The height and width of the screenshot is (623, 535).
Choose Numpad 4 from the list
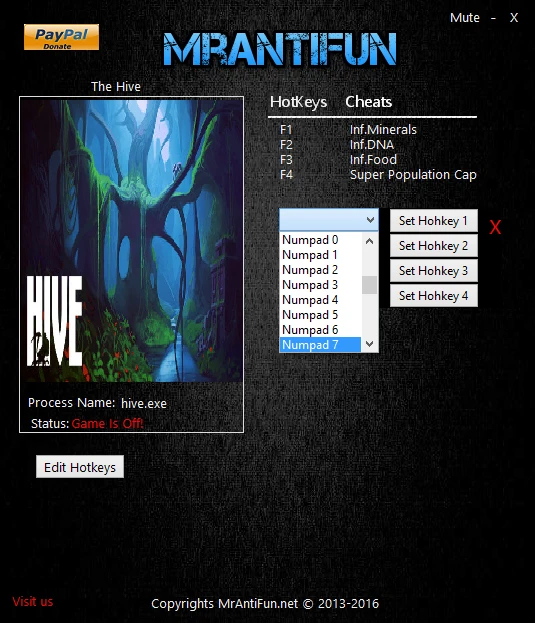tap(320, 300)
